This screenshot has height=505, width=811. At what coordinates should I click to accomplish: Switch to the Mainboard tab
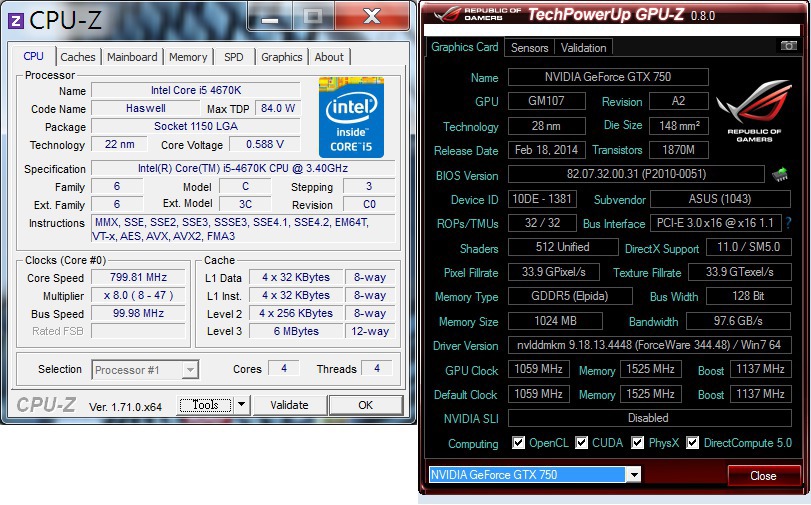[x=132, y=57]
